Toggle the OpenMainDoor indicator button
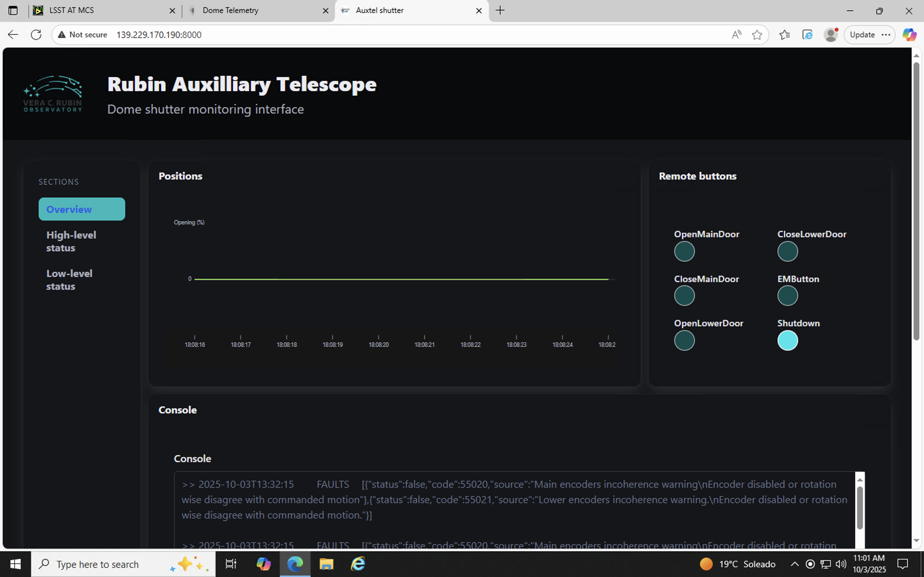924x577 pixels. (x=684, y=252)
